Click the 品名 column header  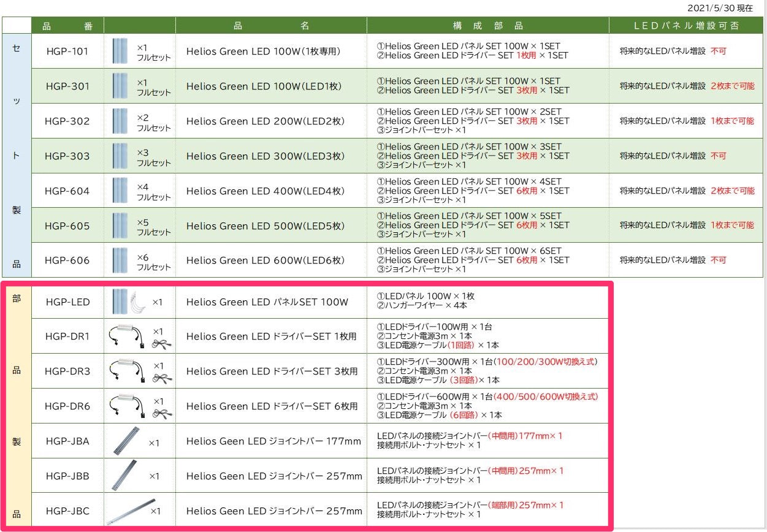[271, 26]
